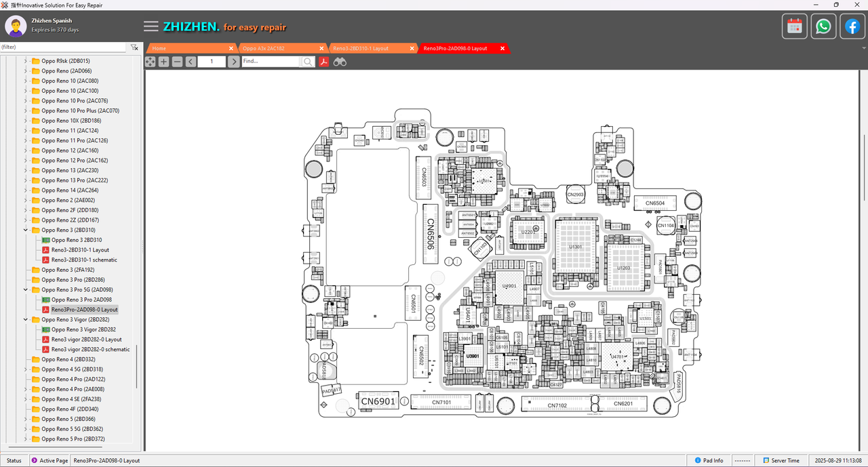Open Reno3 vigor 2BD282-0 schematic in the tree
The image size is (868, 467).
tap(91, 349)
